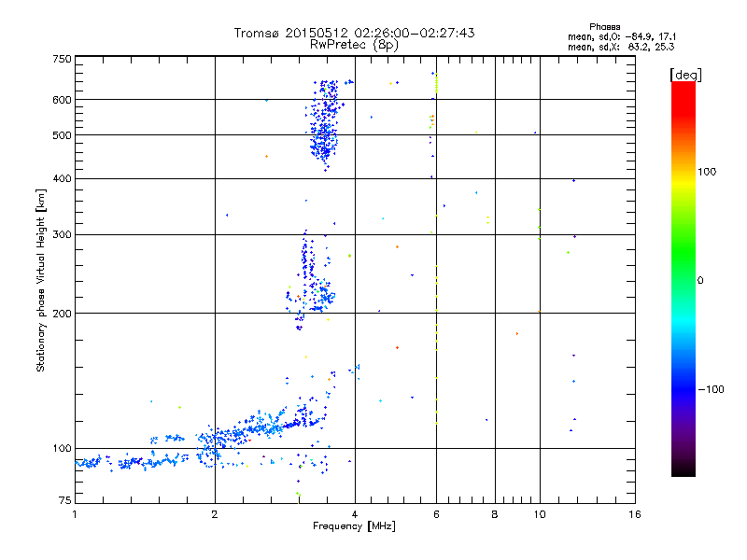This screenshot has width=747, height=560.
Task: Click the 'Stationary phase Virtual Height [km]' axis label
Action: (41, 281)
